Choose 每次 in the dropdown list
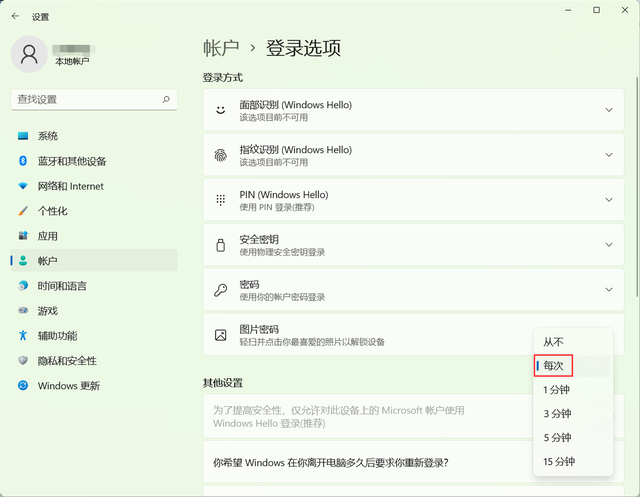 click(x=573, y=366)
